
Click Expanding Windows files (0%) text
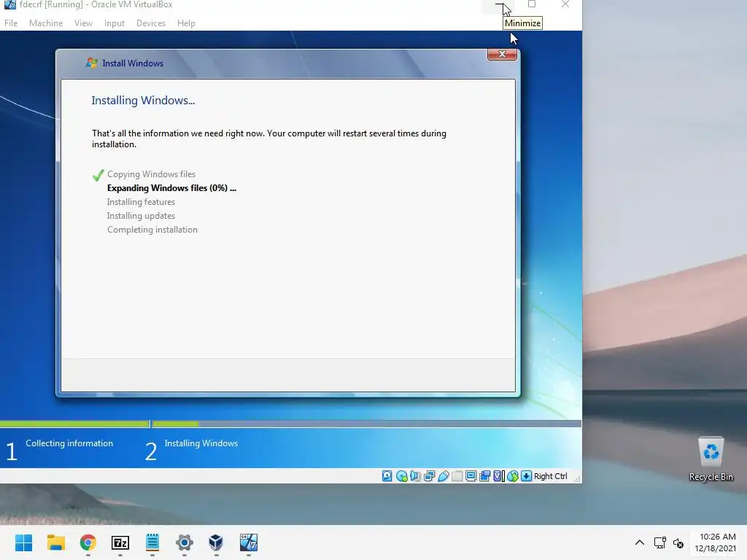pos(171,188)
